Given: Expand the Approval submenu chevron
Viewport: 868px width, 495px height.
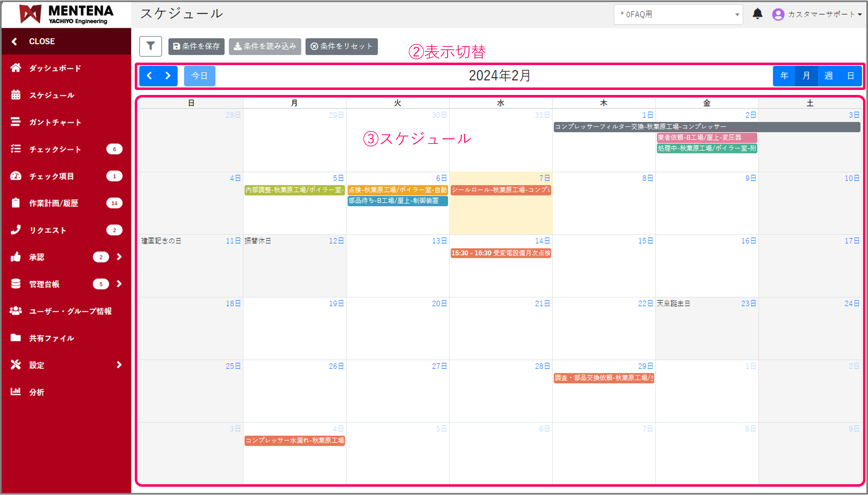Looking at the screenshot, I should click(119, 257).
